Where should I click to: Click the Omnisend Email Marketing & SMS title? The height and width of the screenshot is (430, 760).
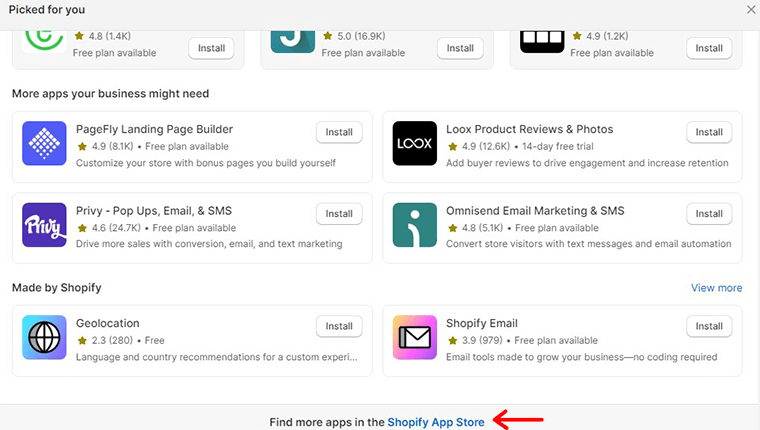pyautogui.click(x=535, y=211)
